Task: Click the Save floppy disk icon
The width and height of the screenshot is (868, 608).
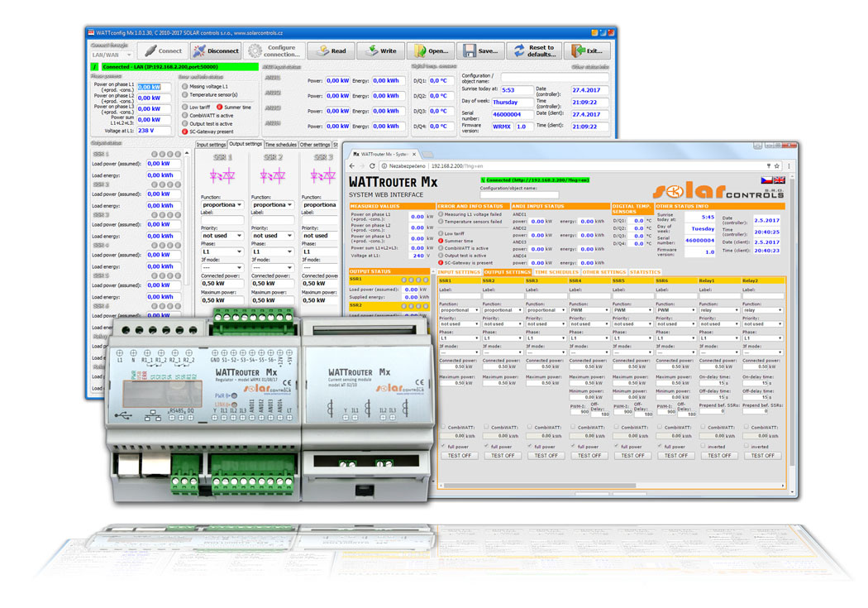Action: 470,50
